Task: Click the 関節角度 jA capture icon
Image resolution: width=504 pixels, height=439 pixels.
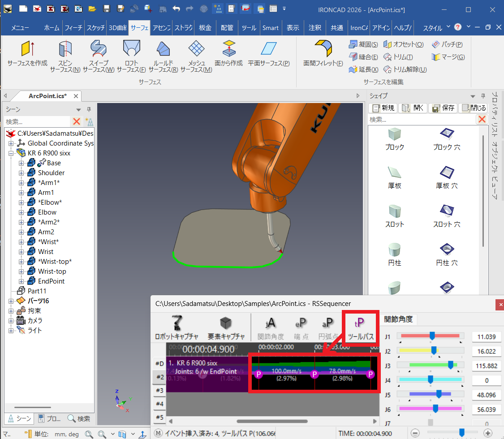Action: (x=270, y=327)
